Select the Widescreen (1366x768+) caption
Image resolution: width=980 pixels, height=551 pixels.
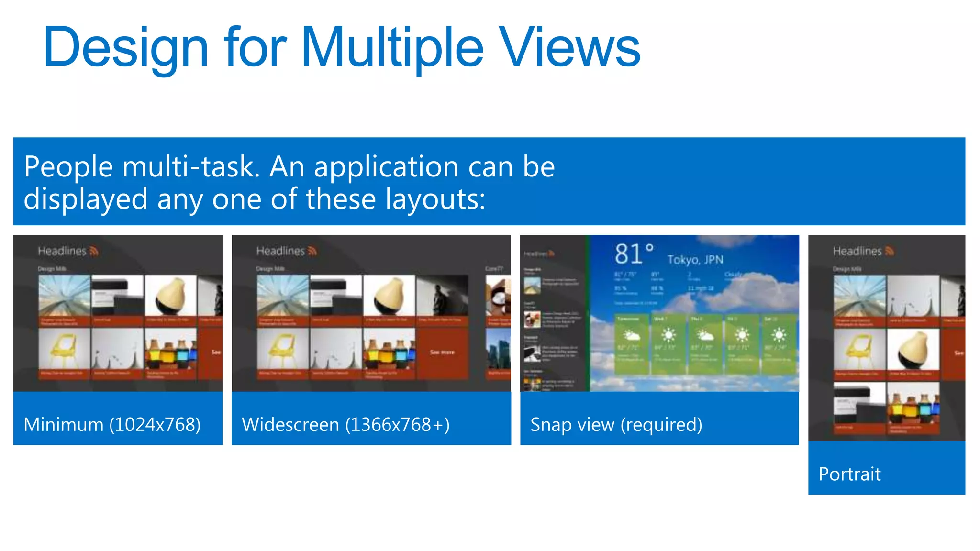(x=345, y=424)
